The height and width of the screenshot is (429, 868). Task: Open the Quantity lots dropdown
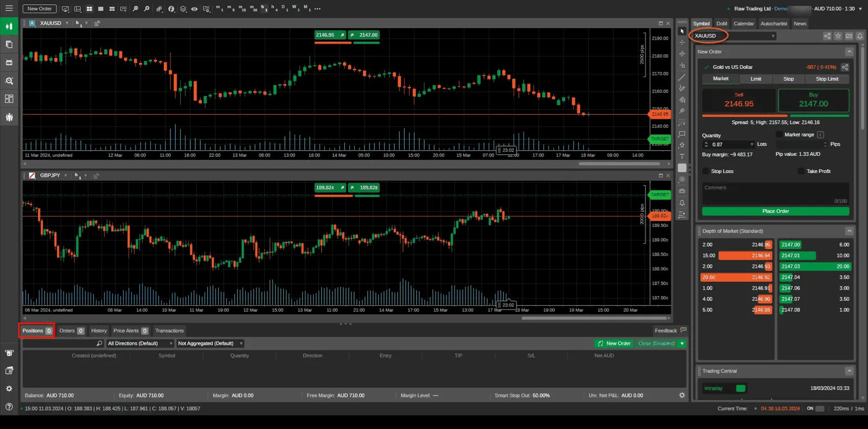(x=752, y=144)
